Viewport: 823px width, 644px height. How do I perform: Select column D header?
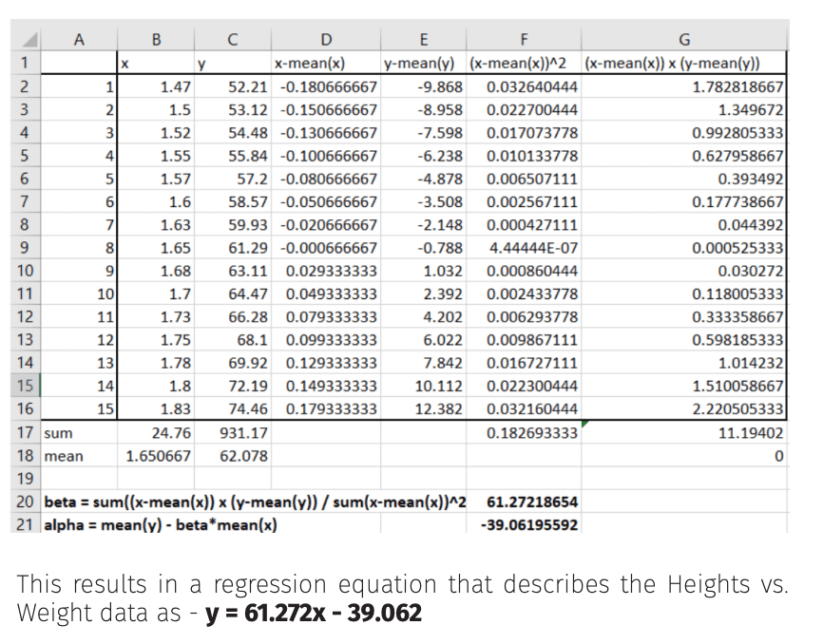pyautogui.click(x=326, y=39)
